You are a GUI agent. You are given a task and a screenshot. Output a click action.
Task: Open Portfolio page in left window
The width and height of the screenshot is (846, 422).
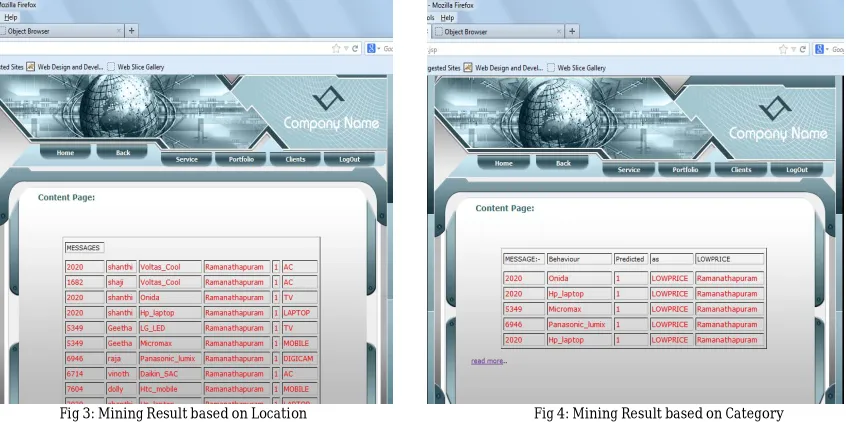click(241, 159)
